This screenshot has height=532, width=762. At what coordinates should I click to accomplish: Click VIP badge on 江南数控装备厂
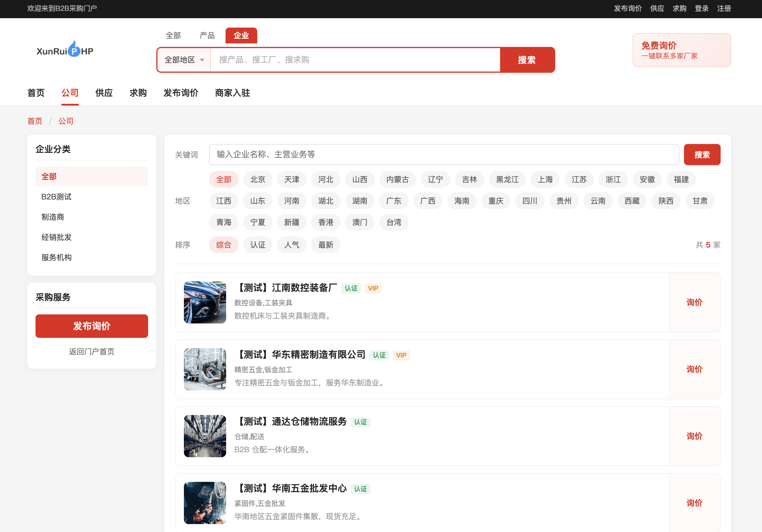click(373, 288)
